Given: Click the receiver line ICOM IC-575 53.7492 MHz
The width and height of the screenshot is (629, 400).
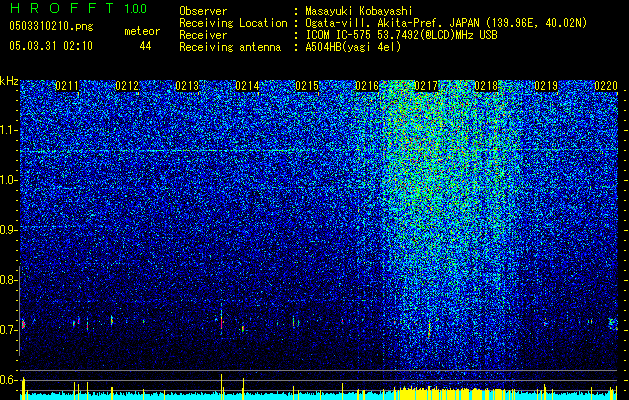Looking at the screenshot, I should tap(401, 35).
